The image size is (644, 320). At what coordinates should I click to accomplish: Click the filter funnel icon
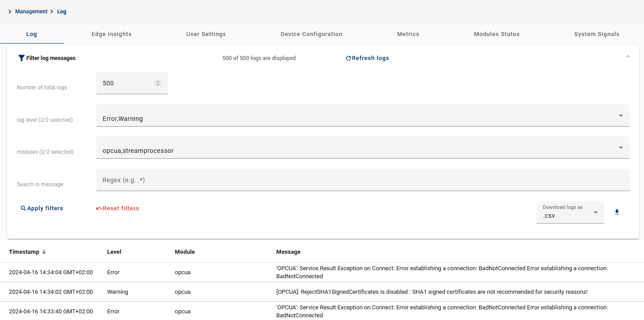(x=21, y=58)
